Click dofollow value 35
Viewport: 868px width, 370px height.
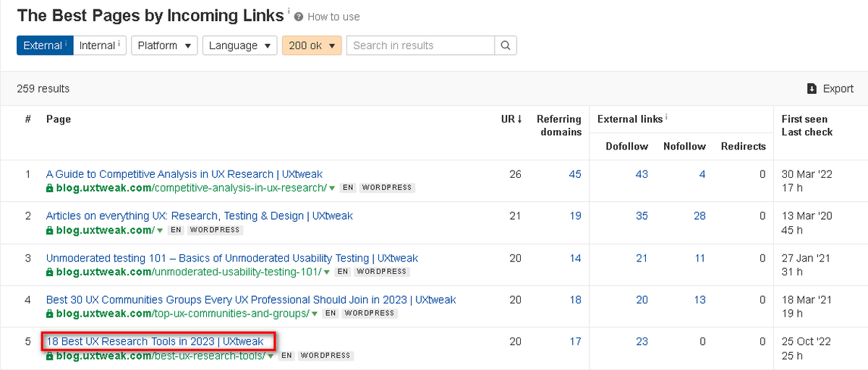point(642,216)
